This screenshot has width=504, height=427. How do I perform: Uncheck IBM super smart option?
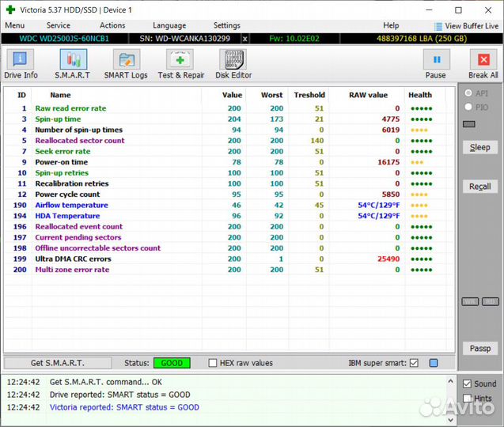(414, 363)
